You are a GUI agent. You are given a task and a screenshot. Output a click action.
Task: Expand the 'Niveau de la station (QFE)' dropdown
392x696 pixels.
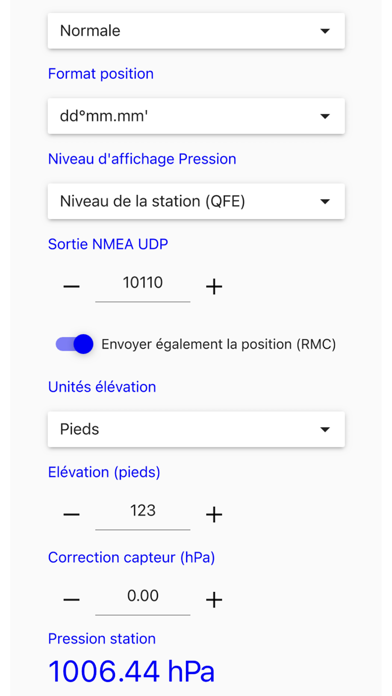pos(196,201)
